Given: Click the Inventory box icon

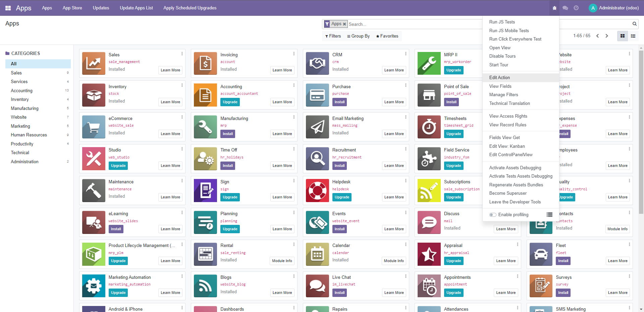Looking at the screenshot, I should coord(94,95).
